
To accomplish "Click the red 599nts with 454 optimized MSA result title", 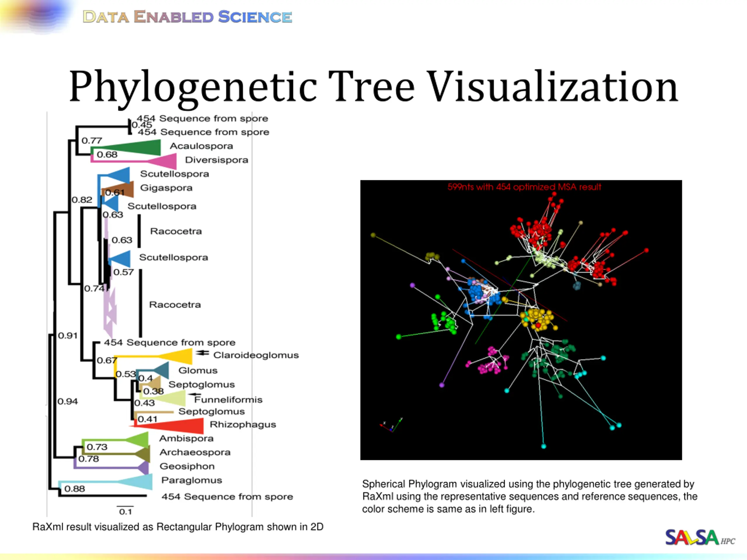I will click(524, 187).
